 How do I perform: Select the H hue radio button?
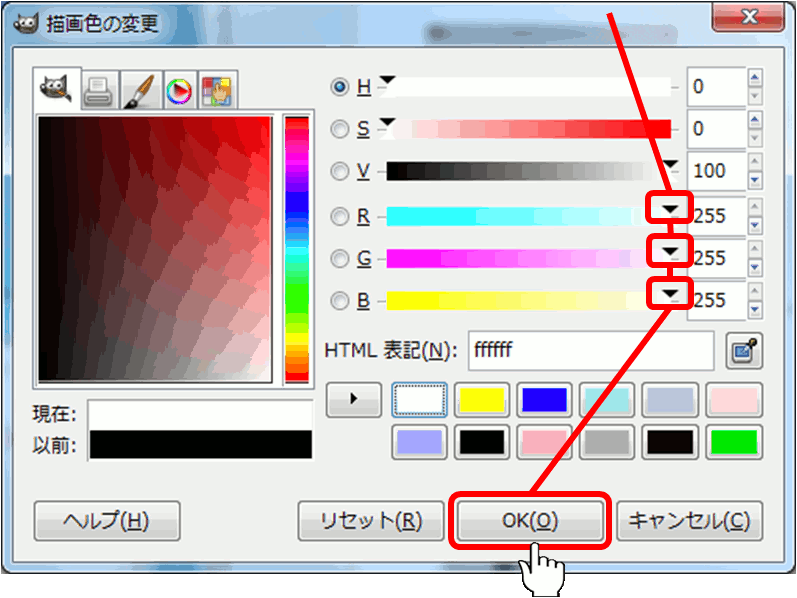[x=340, y=87]
